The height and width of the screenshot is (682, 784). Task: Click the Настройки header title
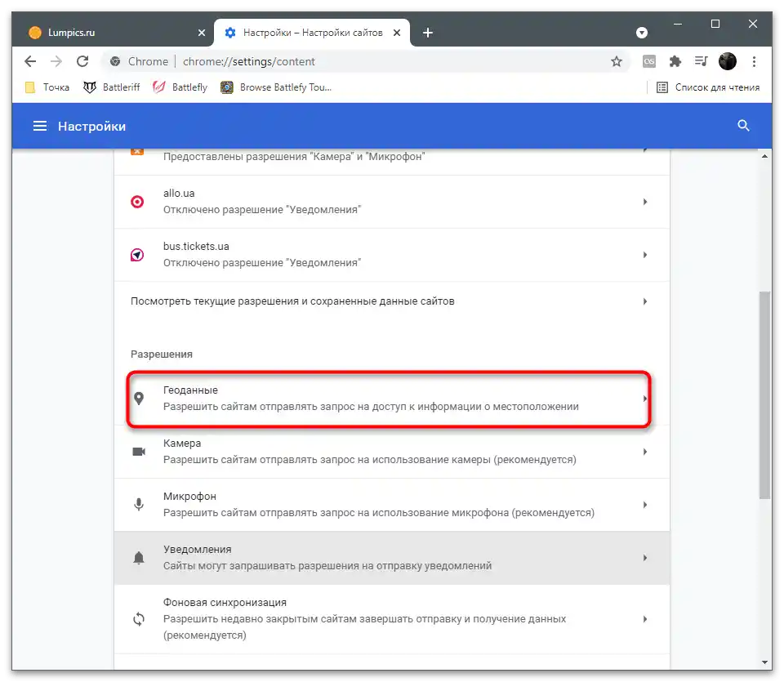point(92,127)
